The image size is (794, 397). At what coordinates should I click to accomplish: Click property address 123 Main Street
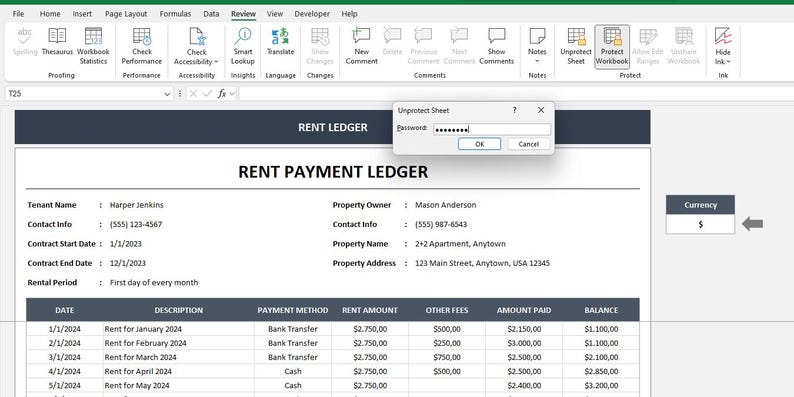coord(483,263)
